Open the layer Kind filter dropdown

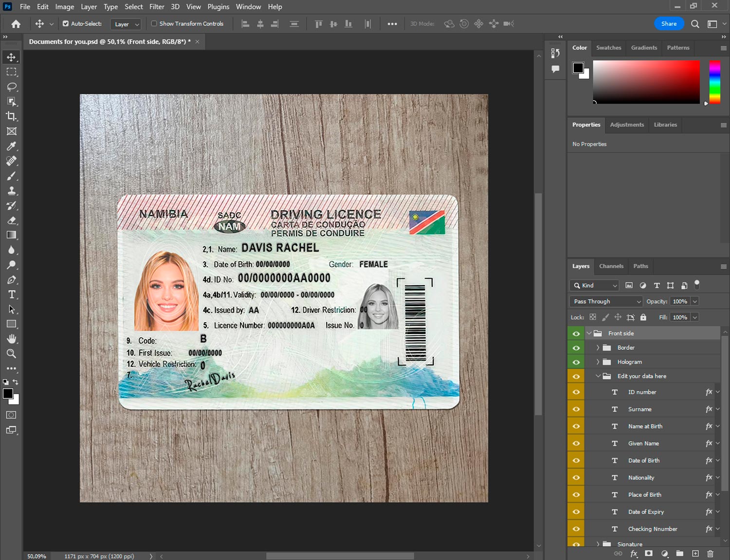(594, 286)
